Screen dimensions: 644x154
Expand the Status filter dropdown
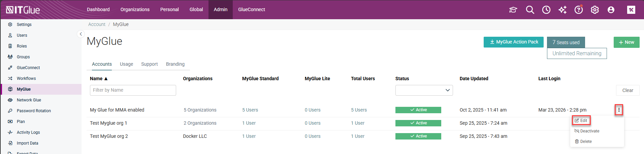tap(424, 90)
